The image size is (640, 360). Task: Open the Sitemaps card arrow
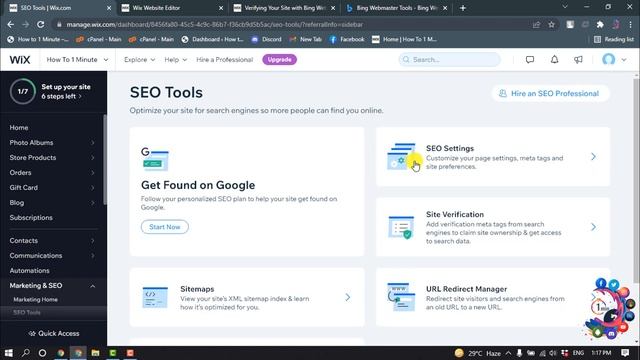pos(347,297)
